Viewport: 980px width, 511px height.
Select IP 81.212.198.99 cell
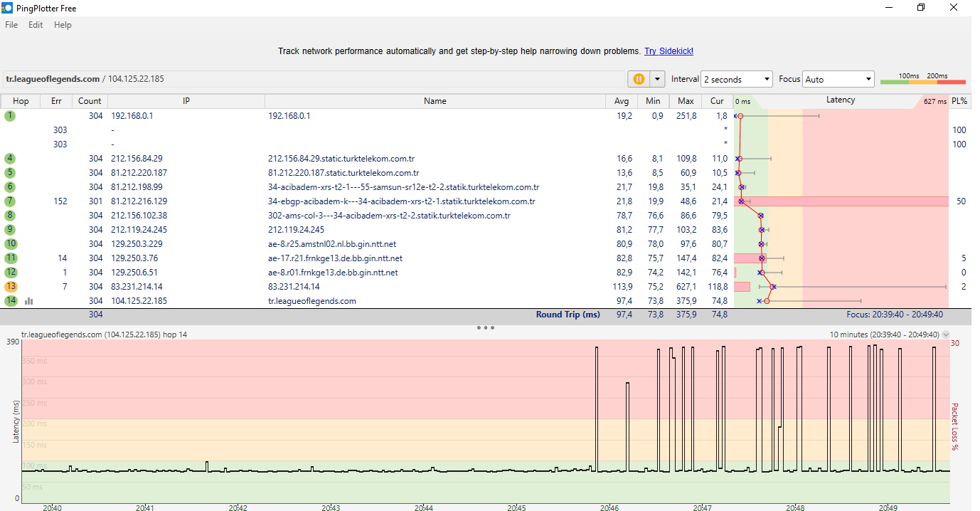point(137,186)
